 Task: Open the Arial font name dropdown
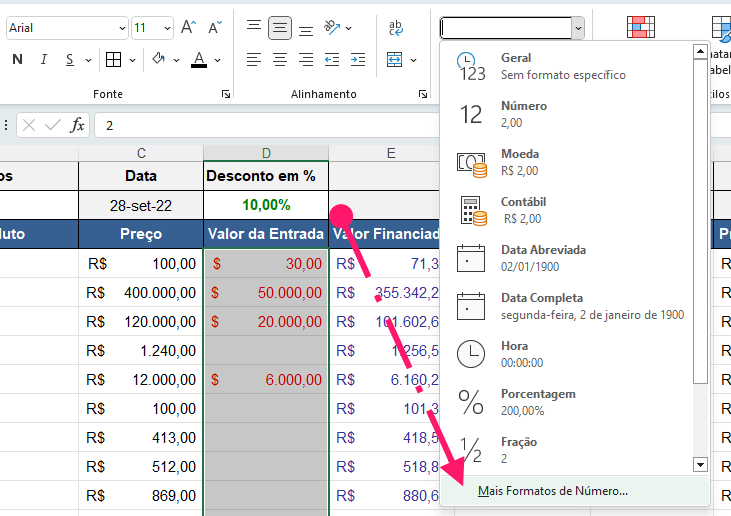(x=122, y=28)
